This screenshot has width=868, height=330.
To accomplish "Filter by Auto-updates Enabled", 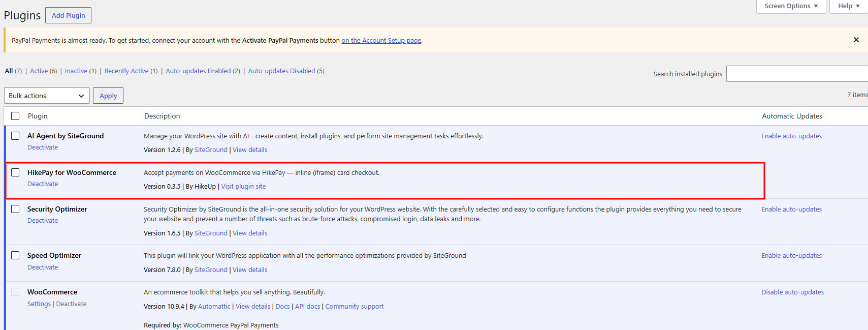I will (x=198, y=71).
